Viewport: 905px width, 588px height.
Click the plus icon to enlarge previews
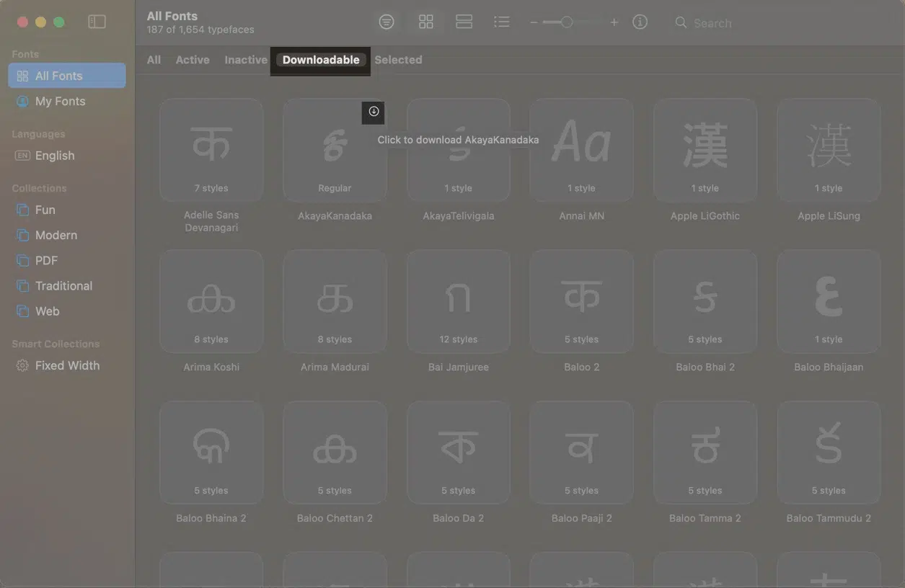coord(614,22)
